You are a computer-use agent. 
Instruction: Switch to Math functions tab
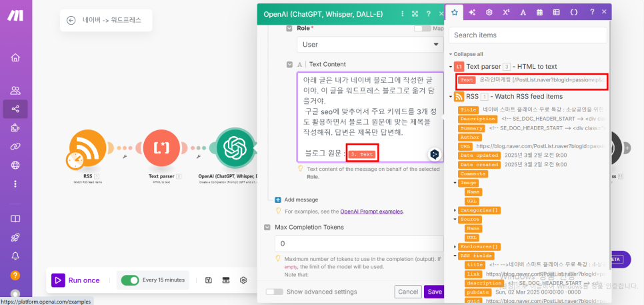[x=506, y=12]
